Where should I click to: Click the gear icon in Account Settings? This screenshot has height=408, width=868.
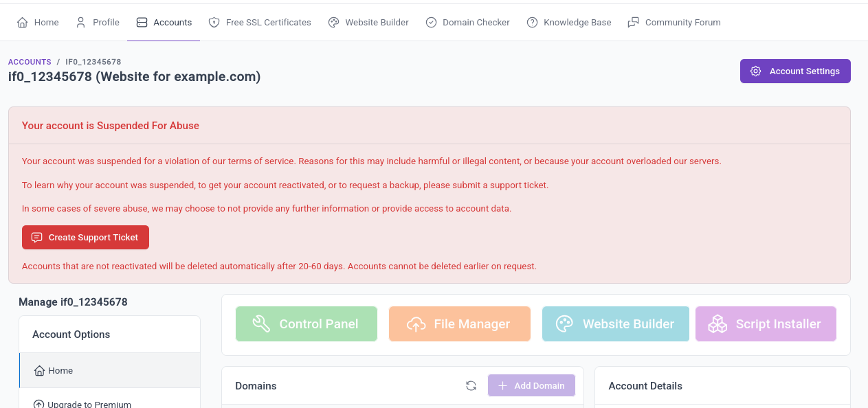click(755, 71)
